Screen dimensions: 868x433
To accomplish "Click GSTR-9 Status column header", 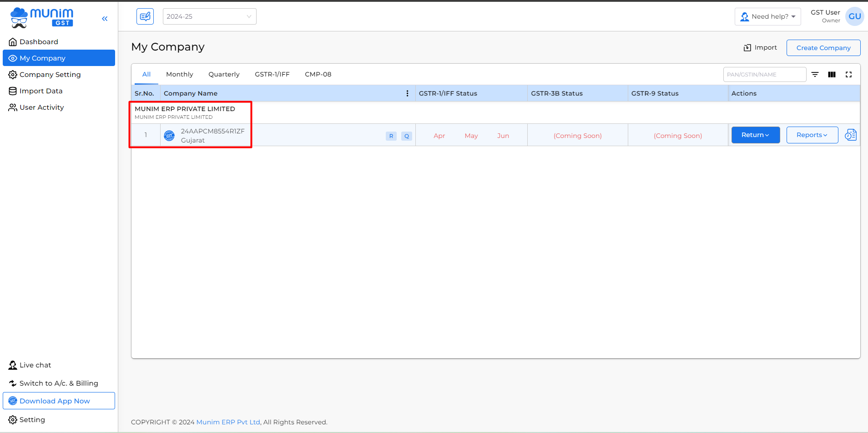I will pos(678,93).
